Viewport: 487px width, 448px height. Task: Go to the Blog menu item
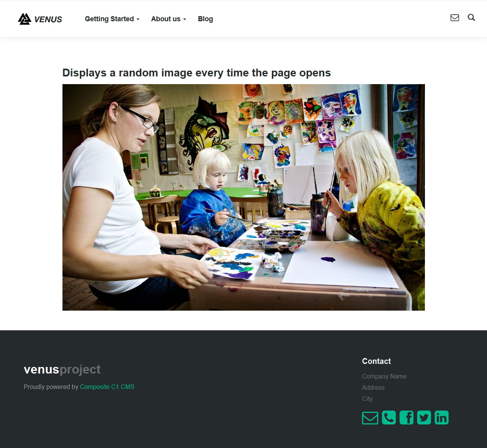(x=206, y=19)
